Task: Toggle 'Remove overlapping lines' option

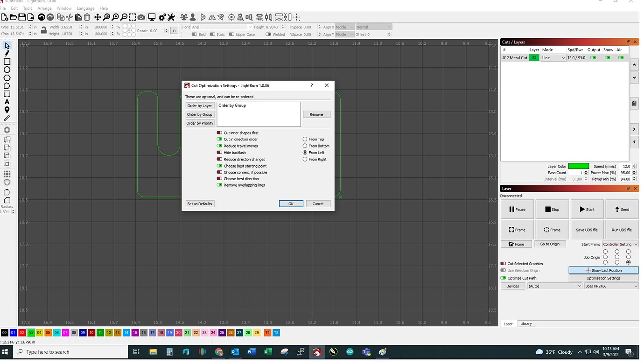Action: pos(219,185)
